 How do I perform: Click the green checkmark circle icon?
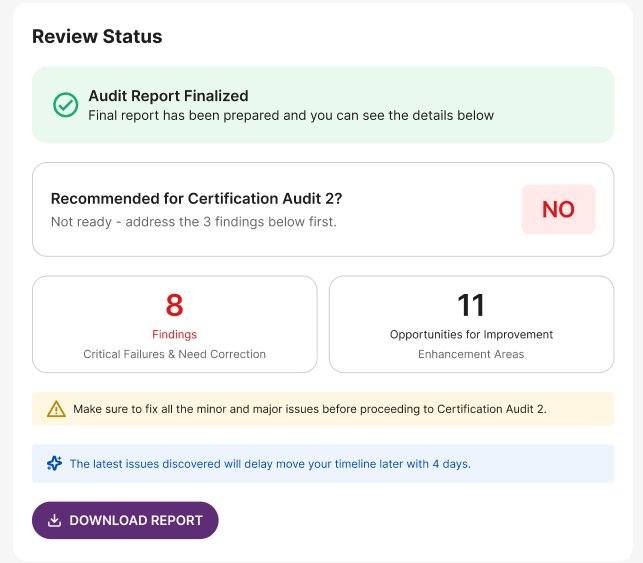coord(66,105)
